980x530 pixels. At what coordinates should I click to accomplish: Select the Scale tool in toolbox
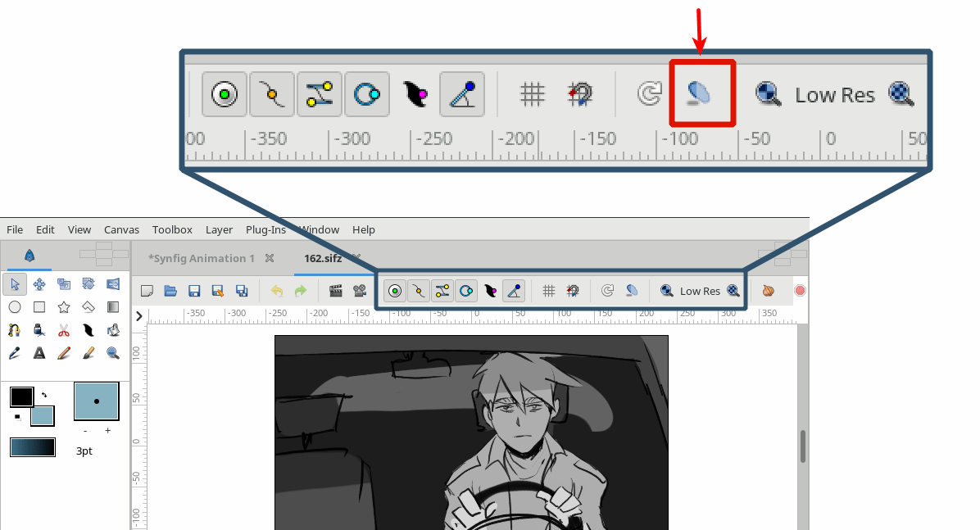click(x=64, y=284)
